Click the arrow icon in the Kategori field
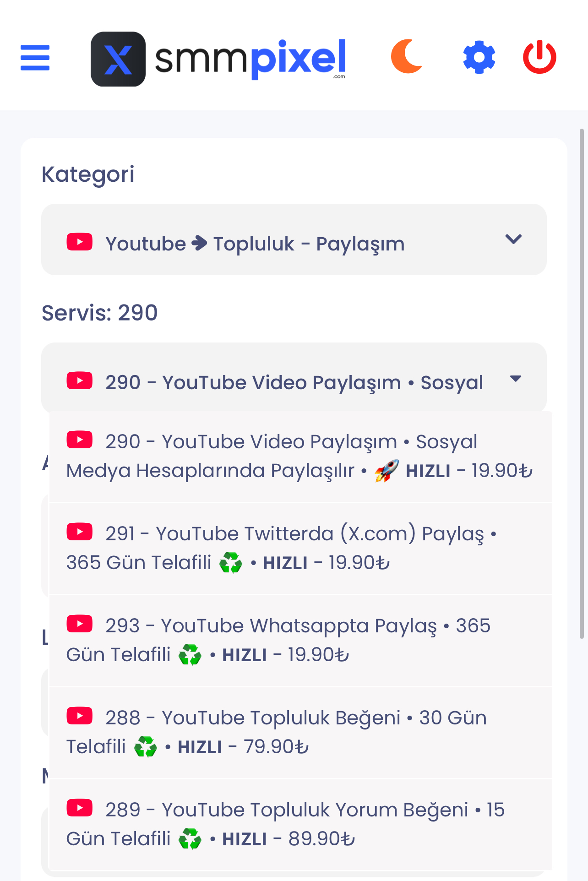This screenshot has height=881, width=588. click(200, 243)
